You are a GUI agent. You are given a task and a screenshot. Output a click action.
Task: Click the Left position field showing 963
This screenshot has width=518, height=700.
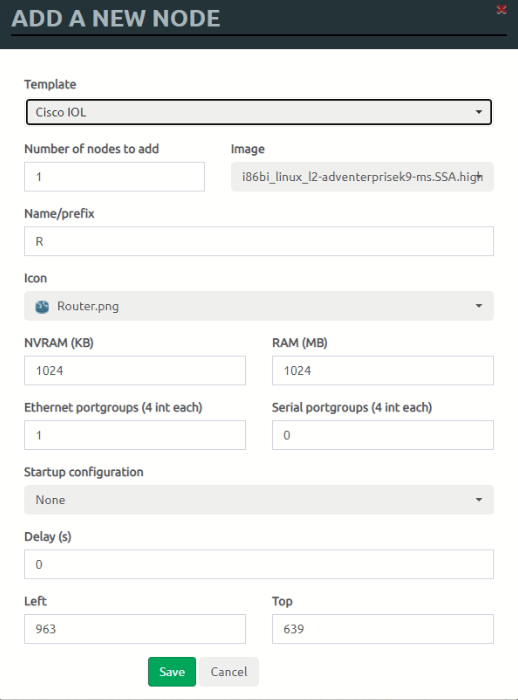point(135,629)
